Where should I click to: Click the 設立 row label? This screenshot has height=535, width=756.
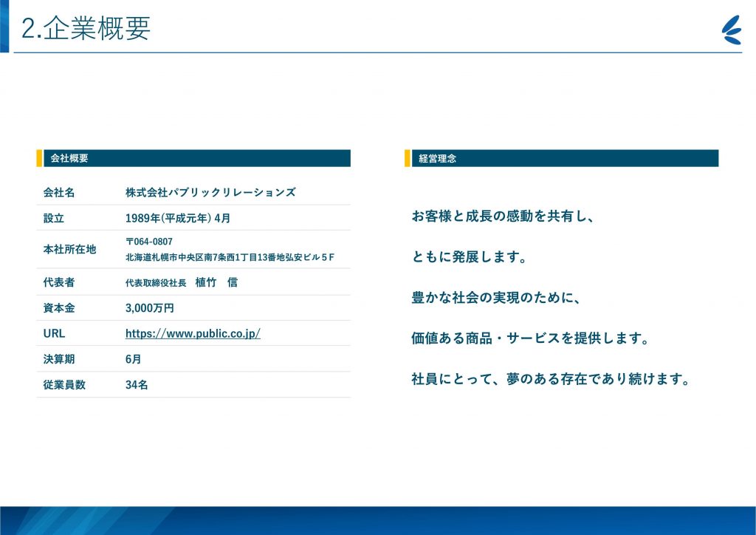pyautogui.click(x=53, y=218)
